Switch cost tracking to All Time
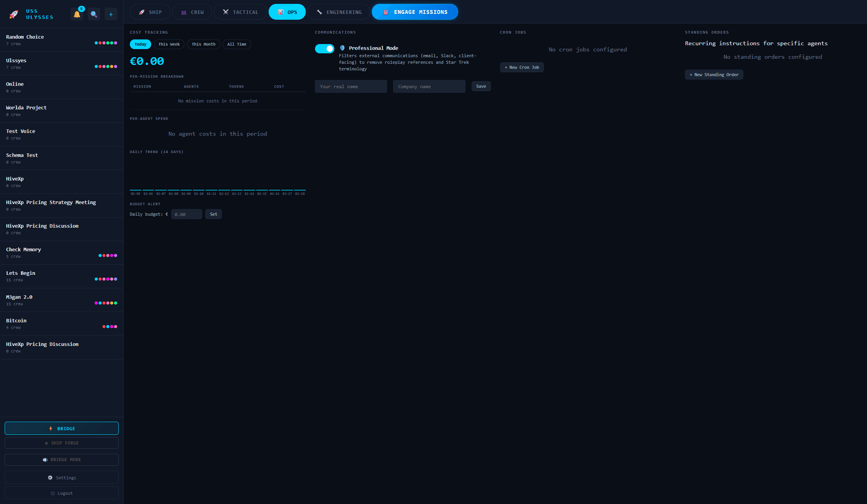 click(237, 44)
